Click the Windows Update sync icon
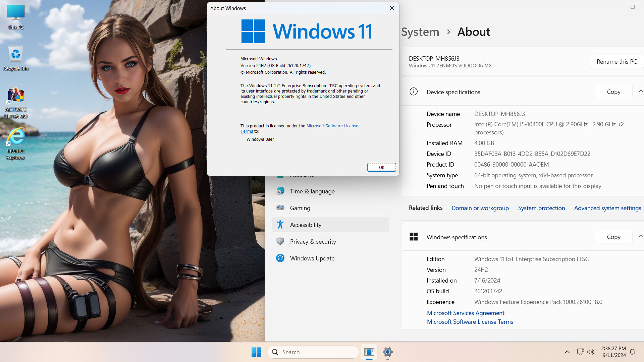This screenshot has width=644, height=362. tap(280, 258)
